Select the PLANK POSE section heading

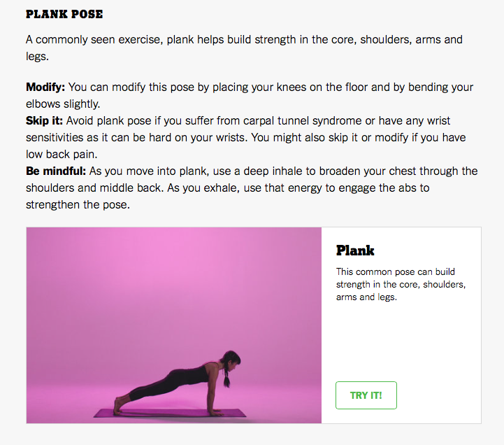[64, 14]
